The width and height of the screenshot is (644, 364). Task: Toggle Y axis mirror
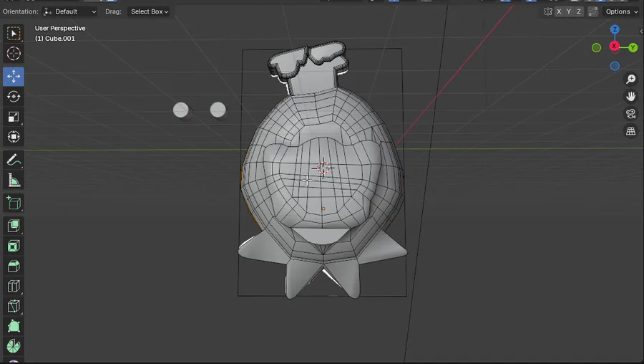(x=569, y=11)
